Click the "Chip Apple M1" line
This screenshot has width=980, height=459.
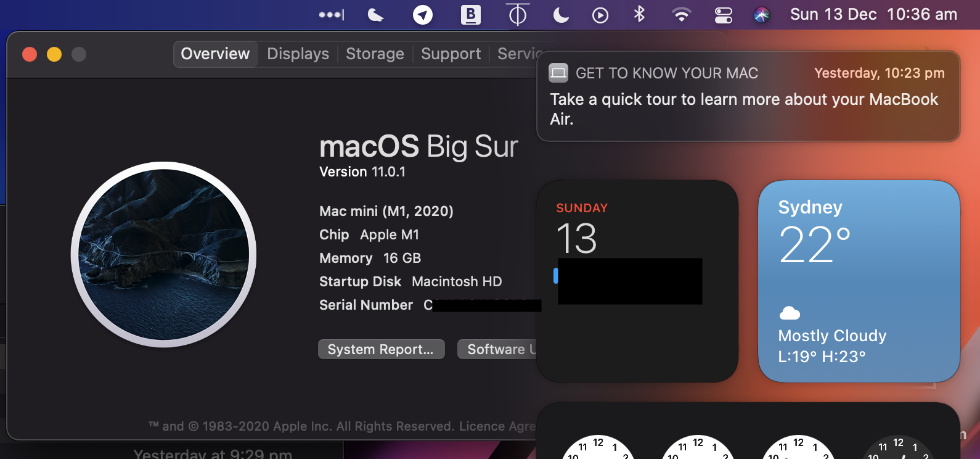tap(369, 234)
